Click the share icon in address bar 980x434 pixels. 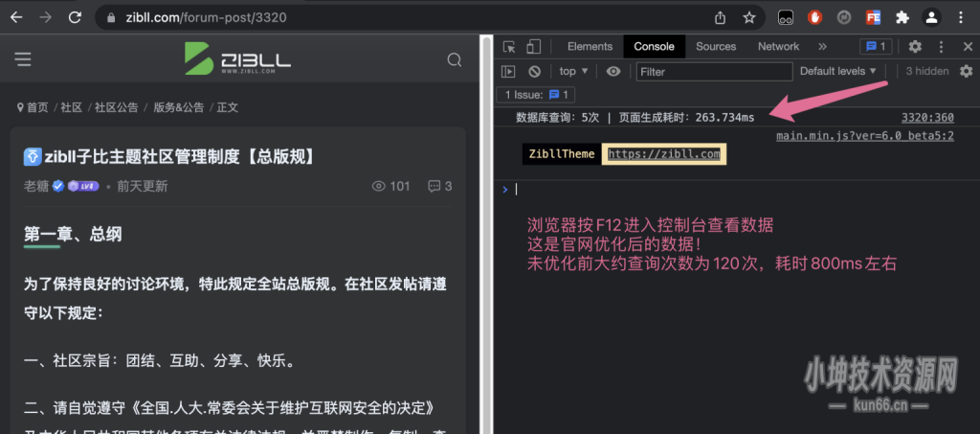[721, 17]
